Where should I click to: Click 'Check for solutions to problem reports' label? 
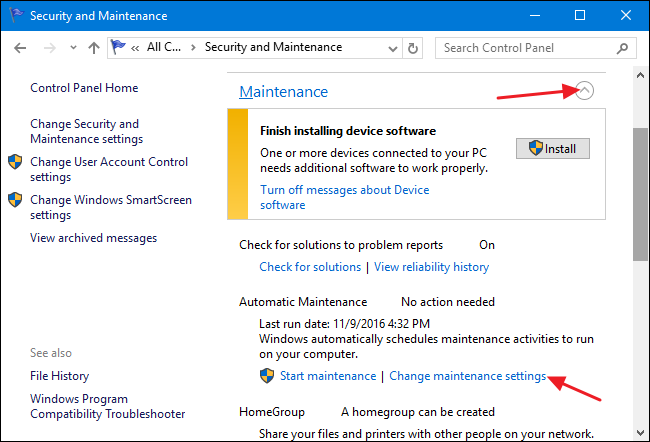pos(341,245)
